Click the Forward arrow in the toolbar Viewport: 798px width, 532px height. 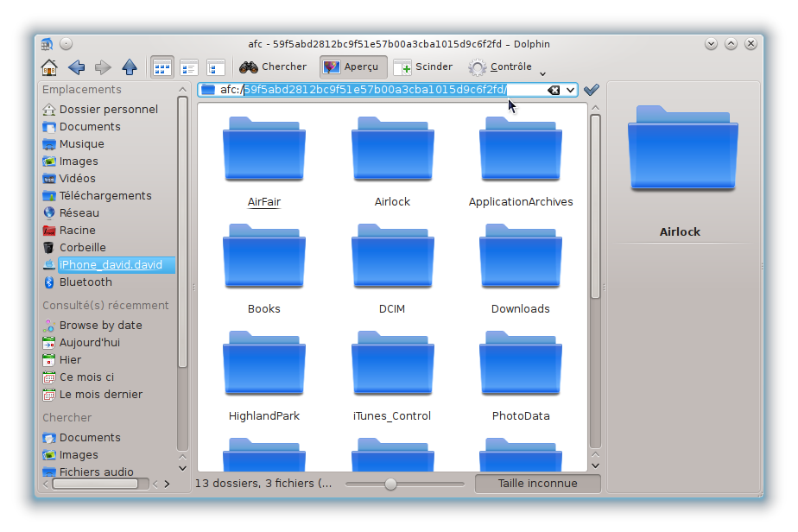(103, 66)
